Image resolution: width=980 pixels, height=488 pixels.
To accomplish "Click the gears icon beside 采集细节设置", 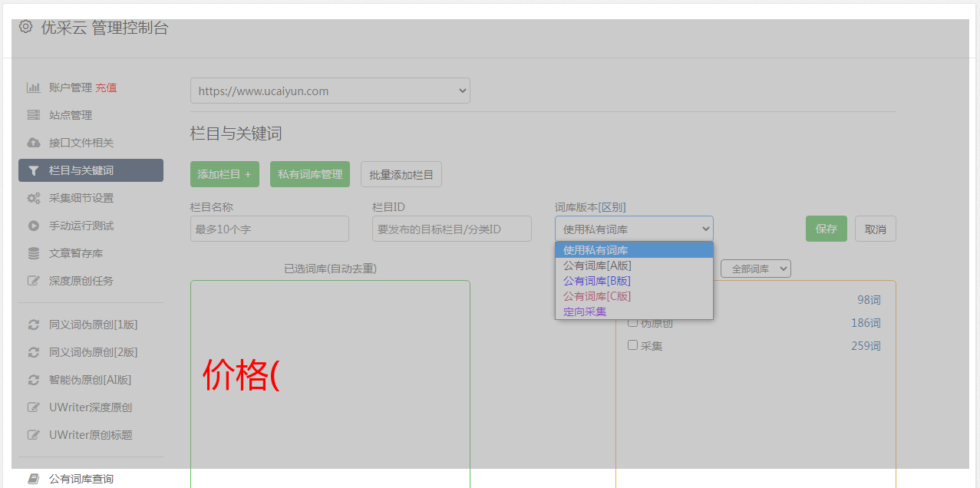I will click(x=33, y=198).
